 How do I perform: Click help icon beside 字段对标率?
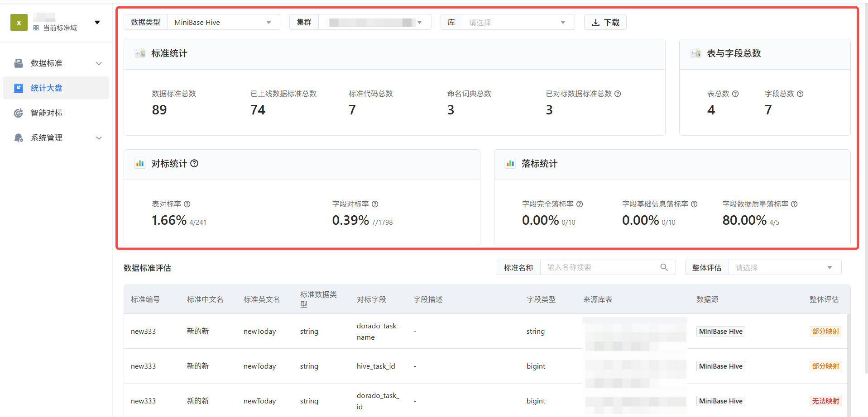375,204
